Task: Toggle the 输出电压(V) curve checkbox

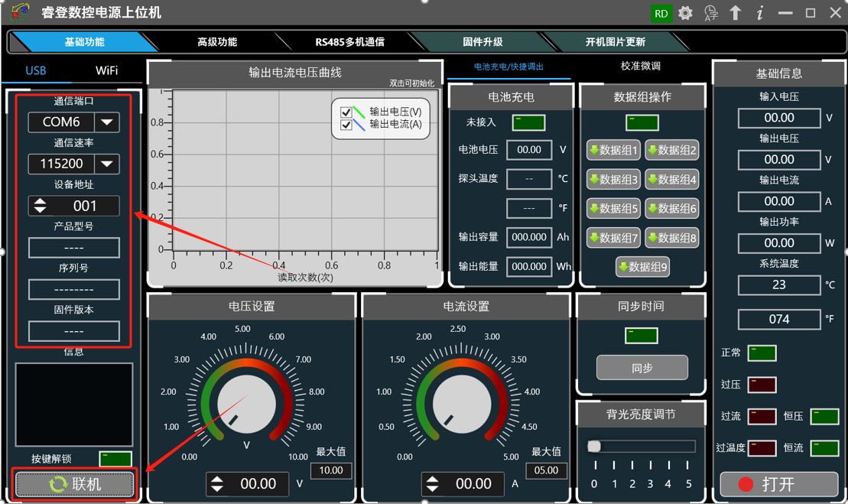Action: tap(346, 112)
